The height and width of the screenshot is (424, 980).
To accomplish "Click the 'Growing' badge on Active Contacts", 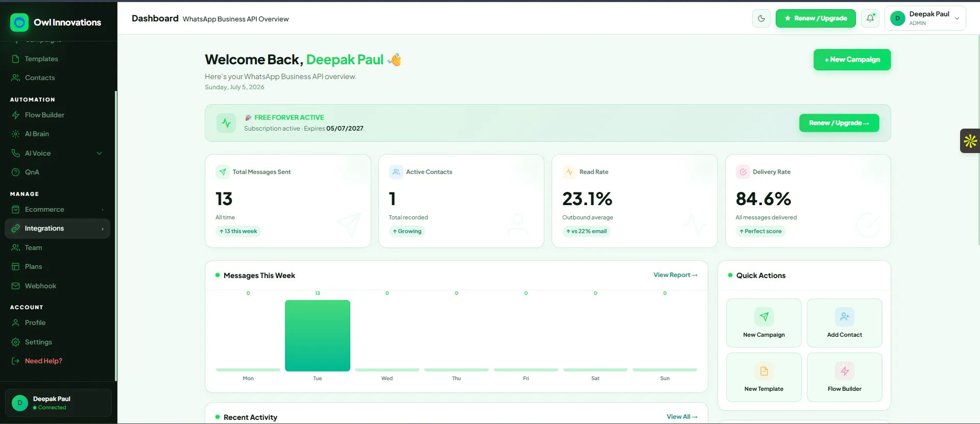I will click(x=407, y=231).
